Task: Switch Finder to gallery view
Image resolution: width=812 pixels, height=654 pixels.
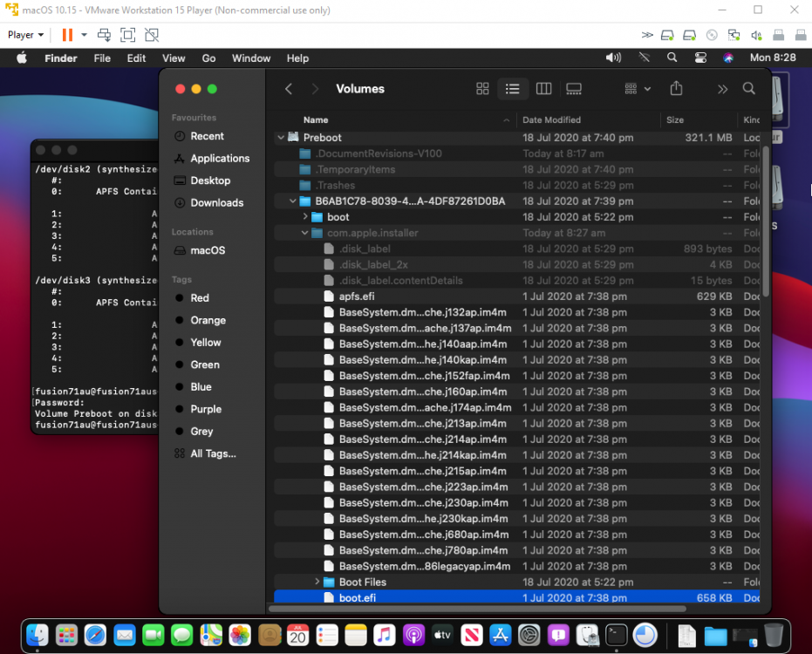Action: (573, 89)
